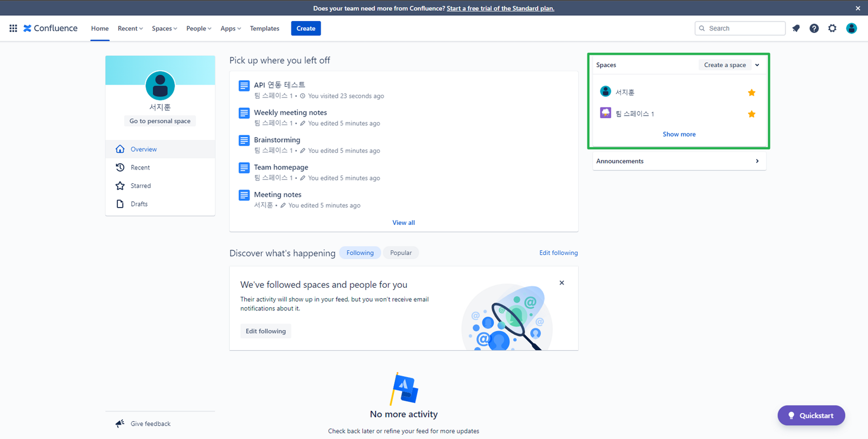Open user profile avatar menu
Image resolution: width=868 pixels, height=439 pixels.
pyautogui.click(x=851, y=28)
